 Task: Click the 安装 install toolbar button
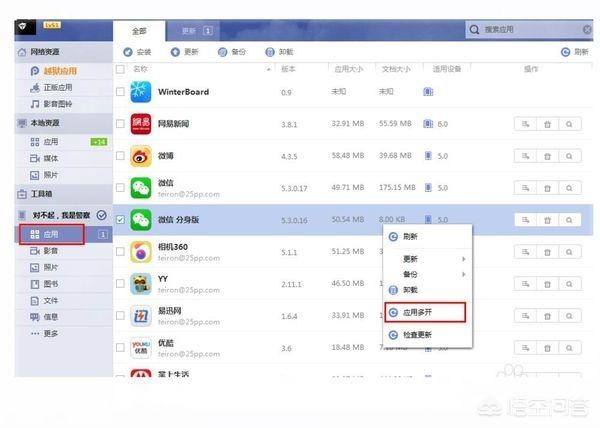point(137,52)
